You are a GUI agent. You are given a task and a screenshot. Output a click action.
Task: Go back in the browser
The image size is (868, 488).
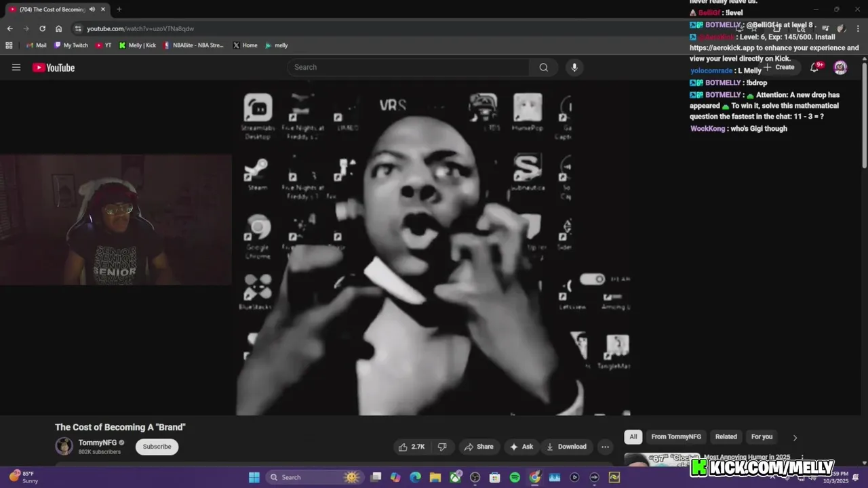click(9, 28)
